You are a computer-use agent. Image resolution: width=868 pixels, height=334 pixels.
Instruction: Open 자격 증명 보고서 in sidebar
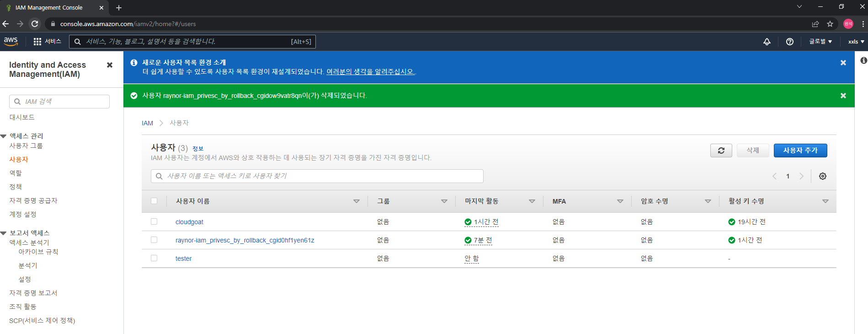[x=33, y=293]
